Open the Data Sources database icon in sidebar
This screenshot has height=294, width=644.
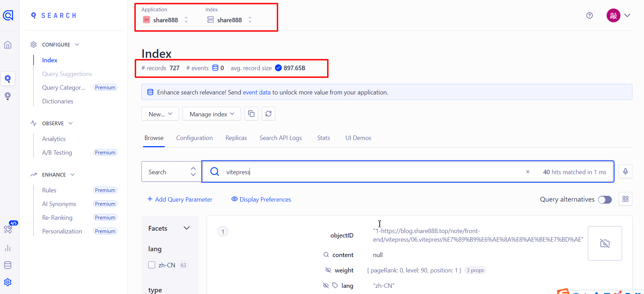[8, 265]
